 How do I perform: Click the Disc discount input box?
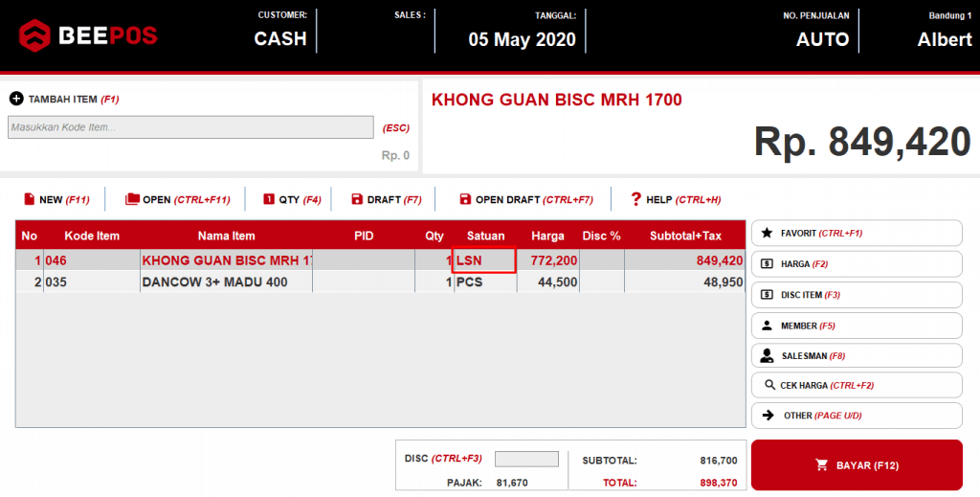[526, 460]
